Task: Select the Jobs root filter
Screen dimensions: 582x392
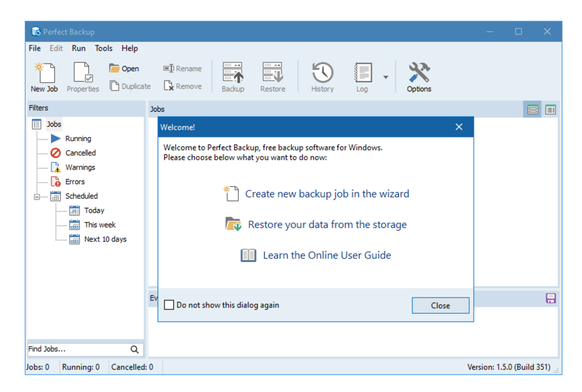Action: tap(54, 124)
